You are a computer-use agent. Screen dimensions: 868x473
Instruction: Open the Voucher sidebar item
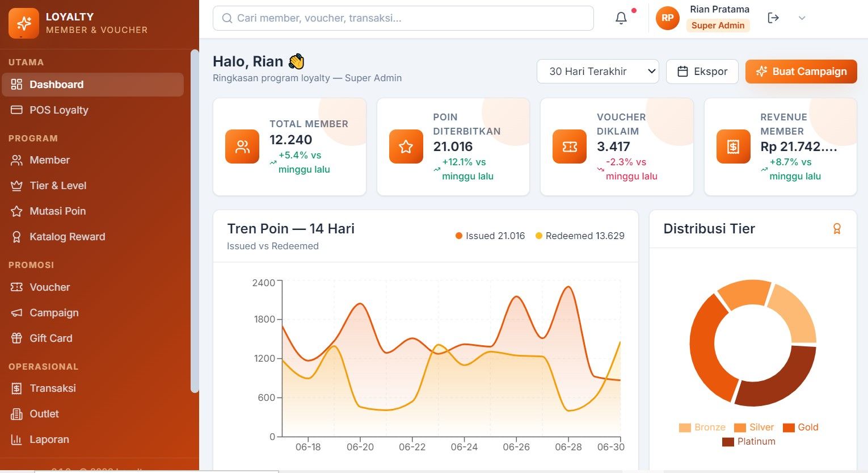pyautogui.click(x=92, y=287)
